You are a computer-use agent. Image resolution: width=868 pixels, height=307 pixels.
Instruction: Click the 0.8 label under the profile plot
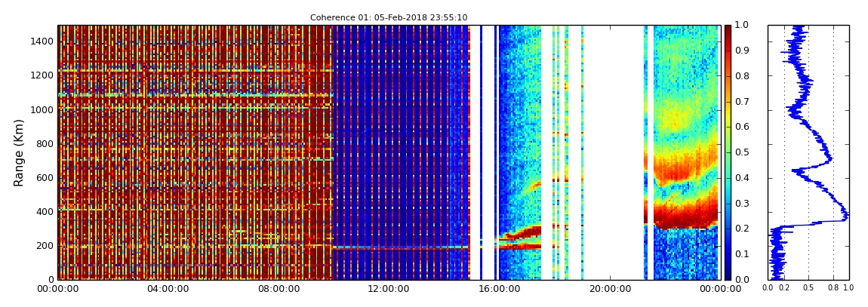click(x=834, y=288)
